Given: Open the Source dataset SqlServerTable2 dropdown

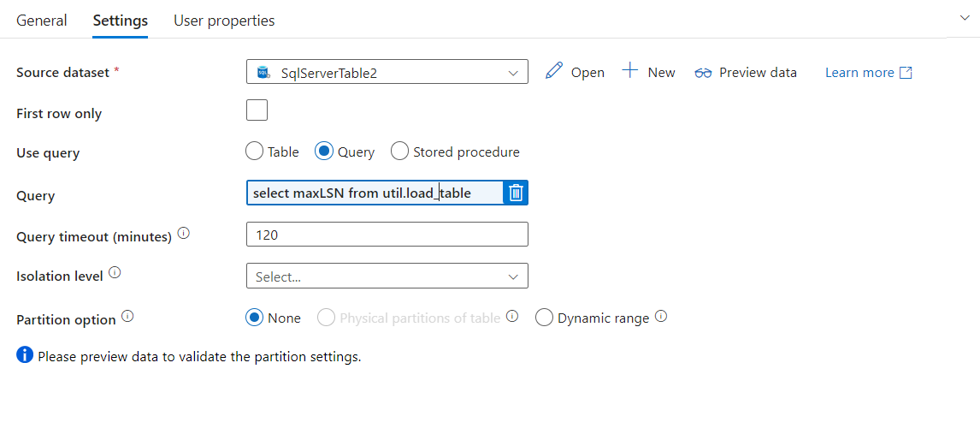Looking at the screenshot, I should (x=387, y=73).
